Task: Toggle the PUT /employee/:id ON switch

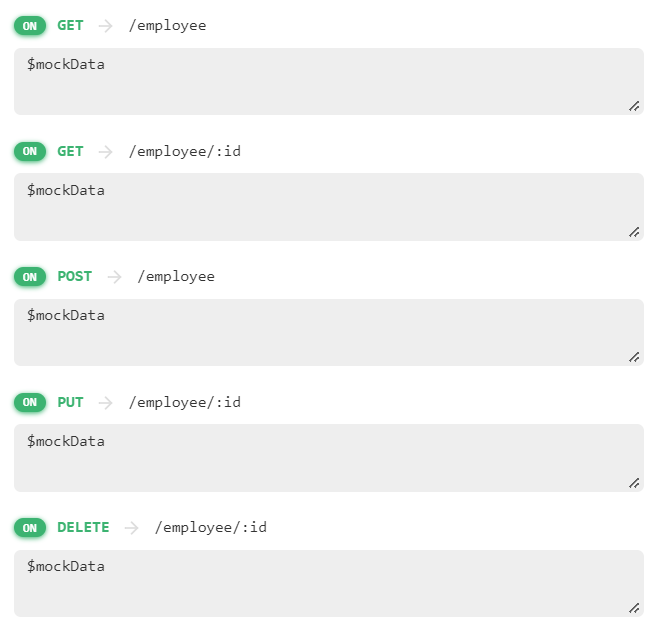Action: coord(30,402)
